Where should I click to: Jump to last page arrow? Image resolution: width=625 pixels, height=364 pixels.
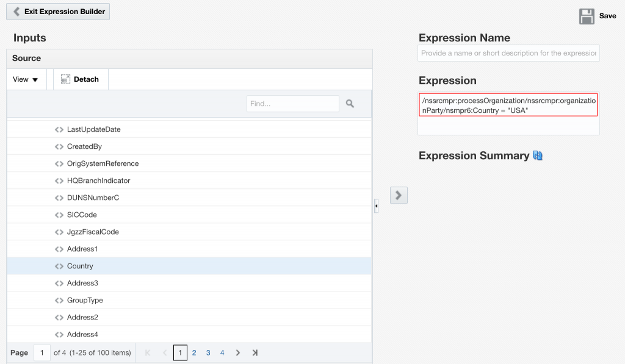[255, 352]
